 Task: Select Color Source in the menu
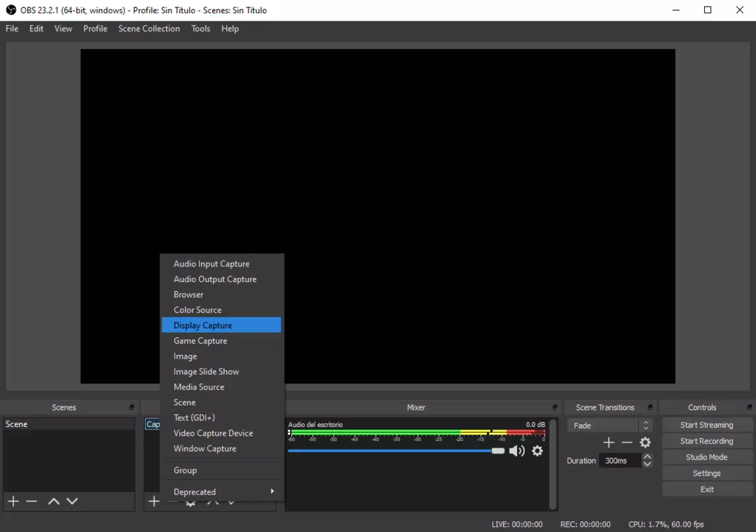222,310
